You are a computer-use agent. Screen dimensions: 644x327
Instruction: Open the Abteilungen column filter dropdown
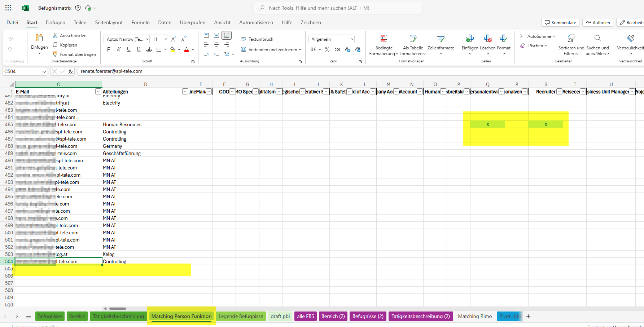click(x=185, y=92)
